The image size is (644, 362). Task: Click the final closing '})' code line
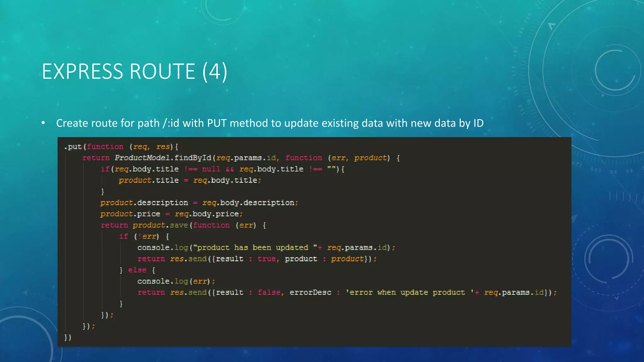coord(68,337)
